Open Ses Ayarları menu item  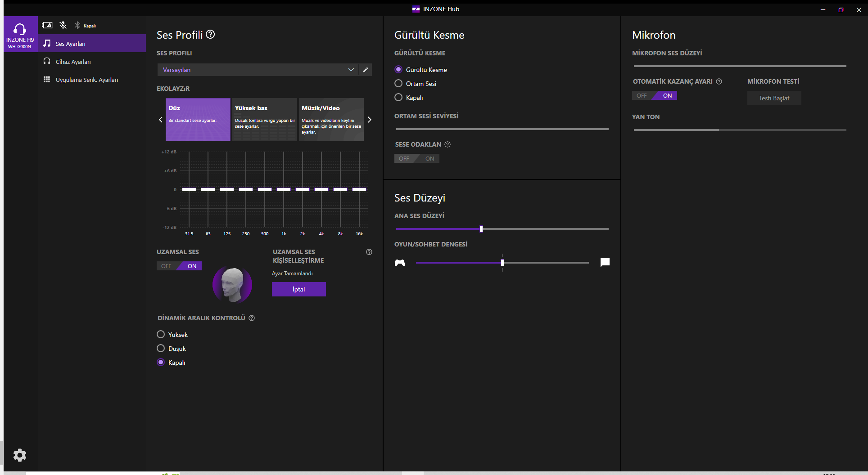point(92,44)
